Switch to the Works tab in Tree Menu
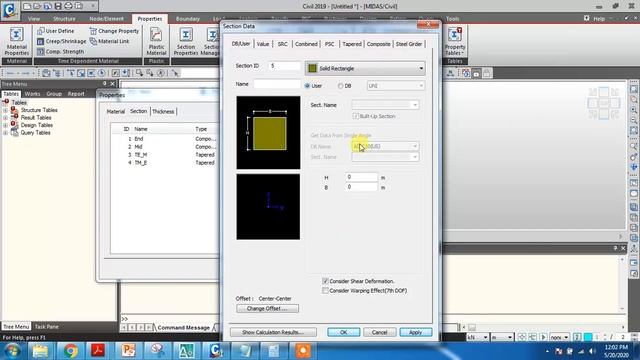The height and width of the screenshot is (360, 640). coord(32,94)
